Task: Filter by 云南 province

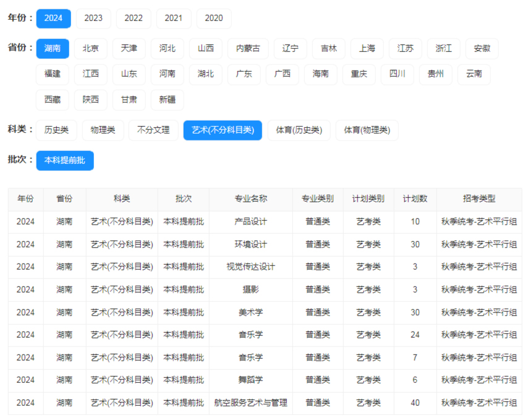Action: (474, 74)
